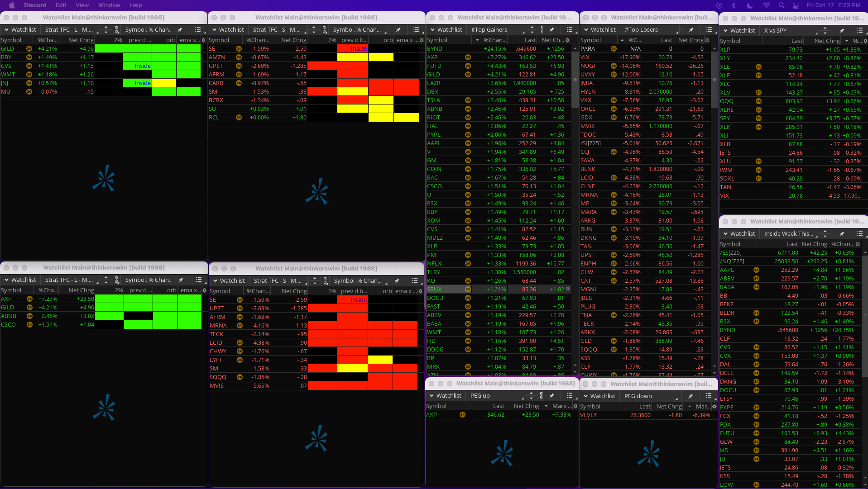Toggle the pin in PEG down watchlist
The height and width of the screenshot is (489, 868).
point(691,396)
